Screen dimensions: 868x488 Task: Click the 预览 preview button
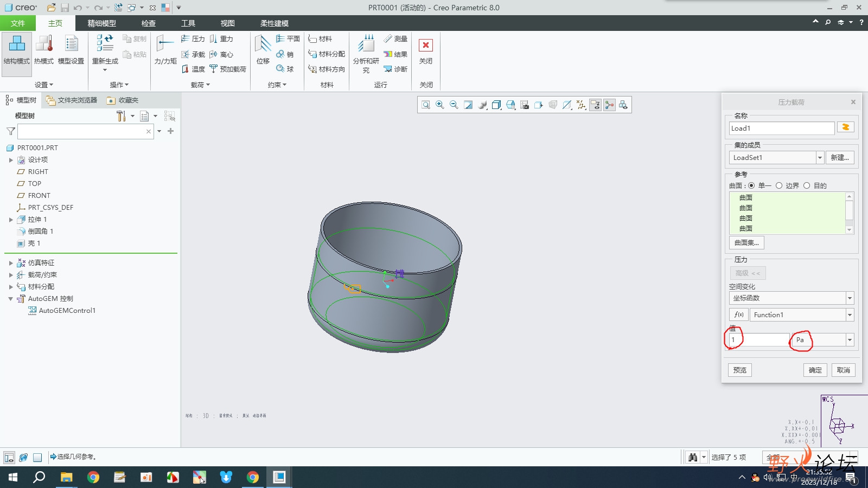coord(739,370)
